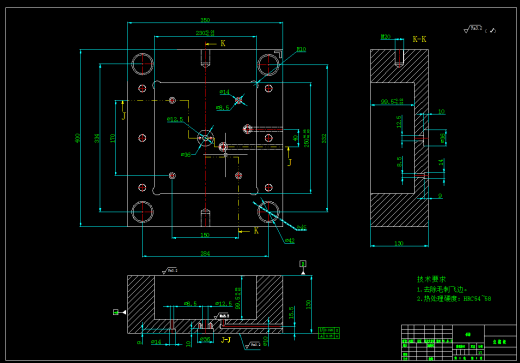Click the 10 dimension in K-K section
This screenshot has width=520, height=363.
pos(441,111)
